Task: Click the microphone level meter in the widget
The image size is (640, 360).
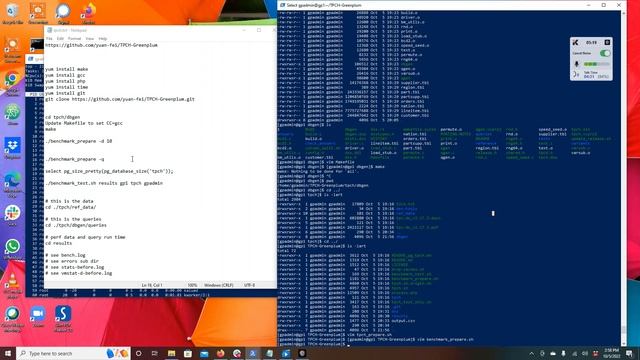Action: pyautogui.click(x=596, y=64)
